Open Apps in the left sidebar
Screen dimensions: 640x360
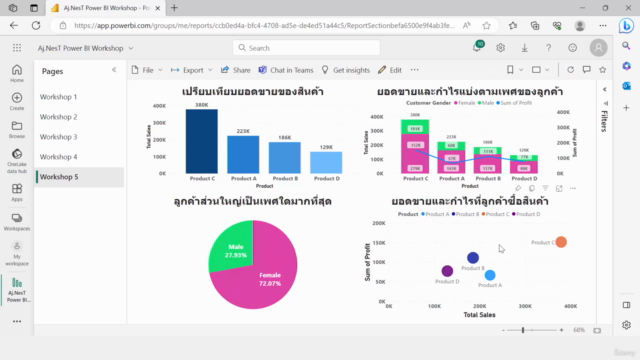[x=17, y=193]
